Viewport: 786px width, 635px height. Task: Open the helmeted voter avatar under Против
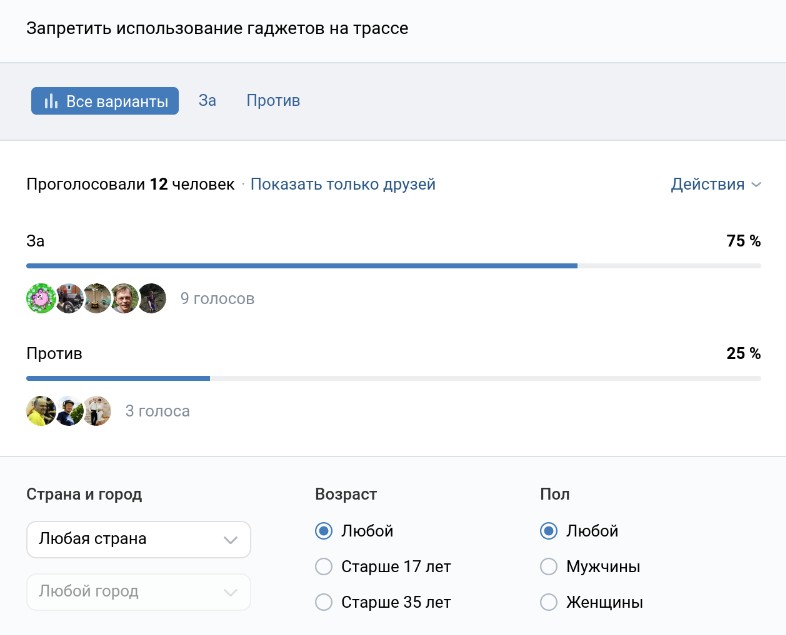69,411
